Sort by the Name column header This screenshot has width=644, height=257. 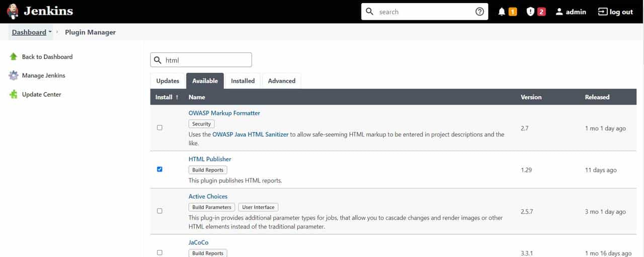pyautogui.click(x=197, y=97)
